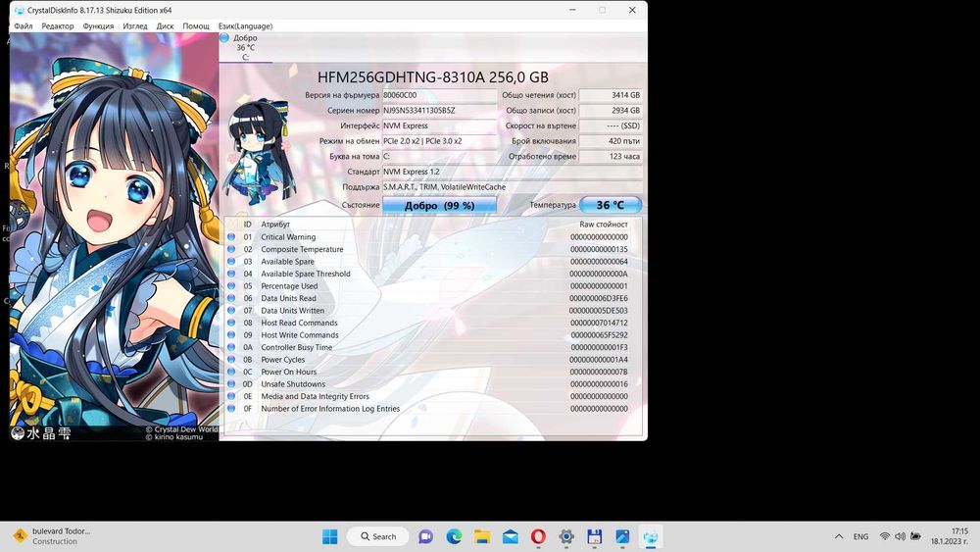
Task: Click status dot for Composite Temperature row
Action: [x=231, y=249]
